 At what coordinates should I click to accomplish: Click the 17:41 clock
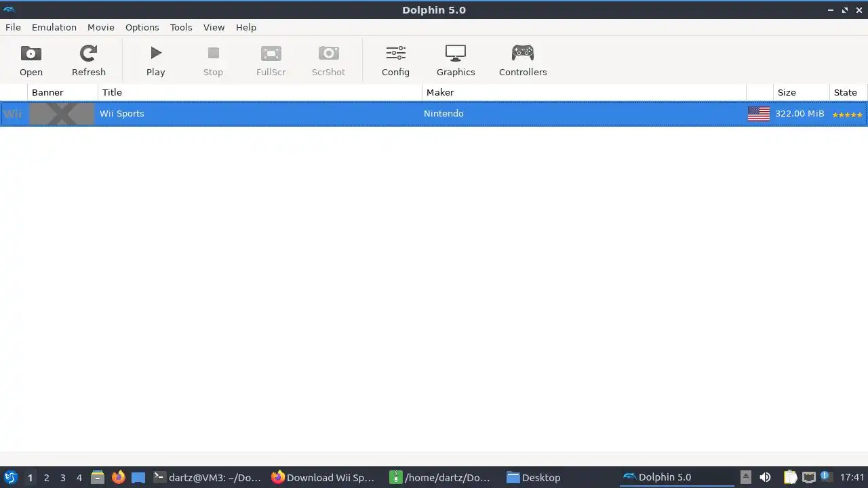point(852,477)
